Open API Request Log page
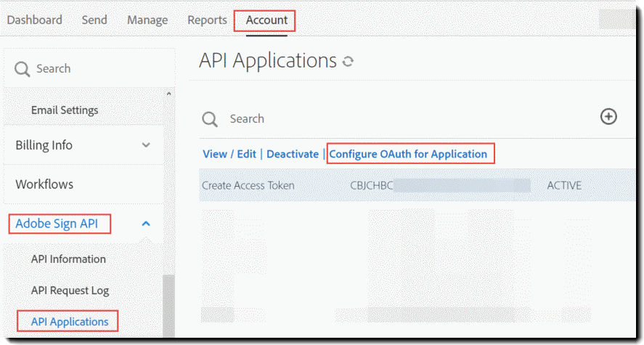 (x=70, y=291)
